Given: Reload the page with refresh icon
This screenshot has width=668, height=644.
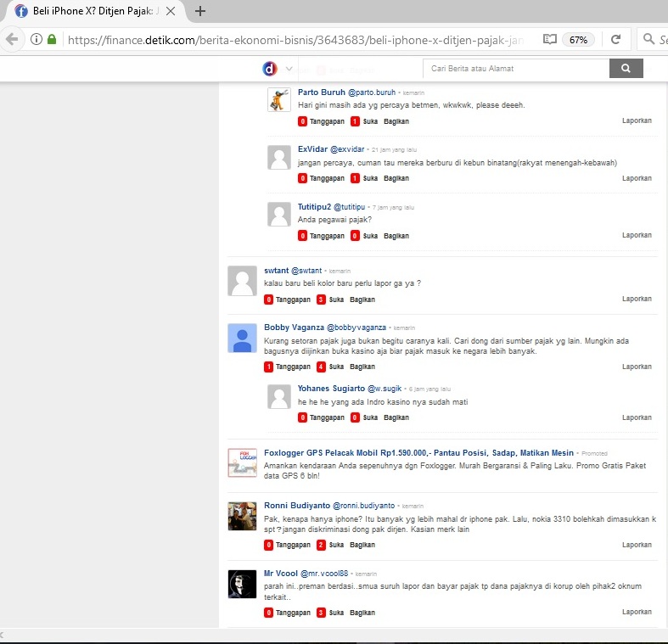Looking at the screenshot, I should coord(615,39).
